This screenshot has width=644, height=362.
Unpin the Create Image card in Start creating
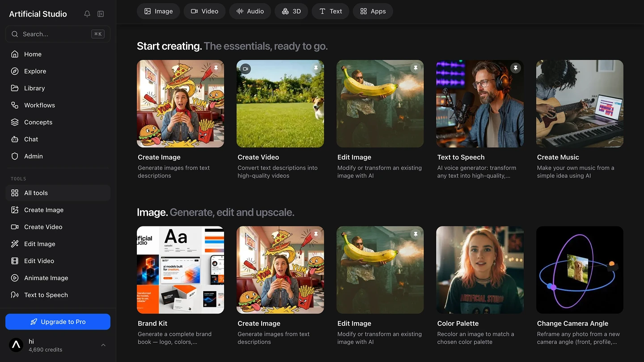(216, 68)
